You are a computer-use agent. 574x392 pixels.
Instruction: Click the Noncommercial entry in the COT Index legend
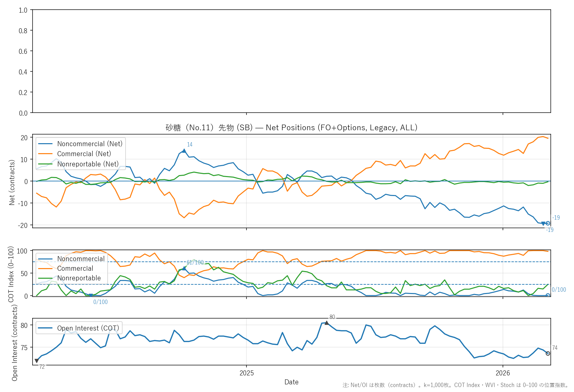[81, 259]
